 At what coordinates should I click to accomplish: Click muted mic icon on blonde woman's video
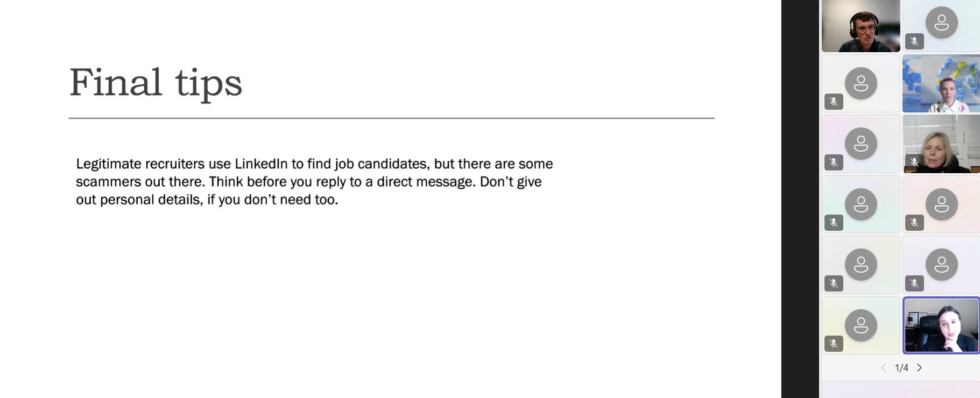tap(914, 161)
